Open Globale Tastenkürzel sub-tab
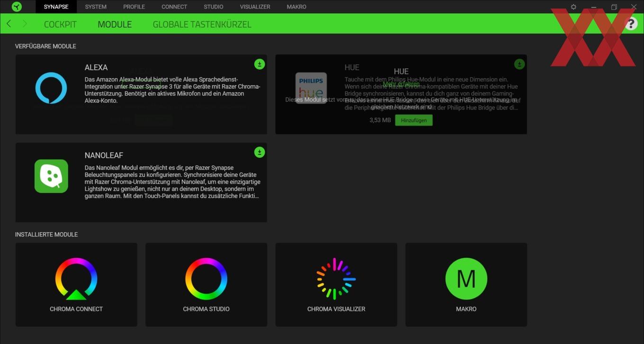 pyautogui.click(x=202, y=24)
